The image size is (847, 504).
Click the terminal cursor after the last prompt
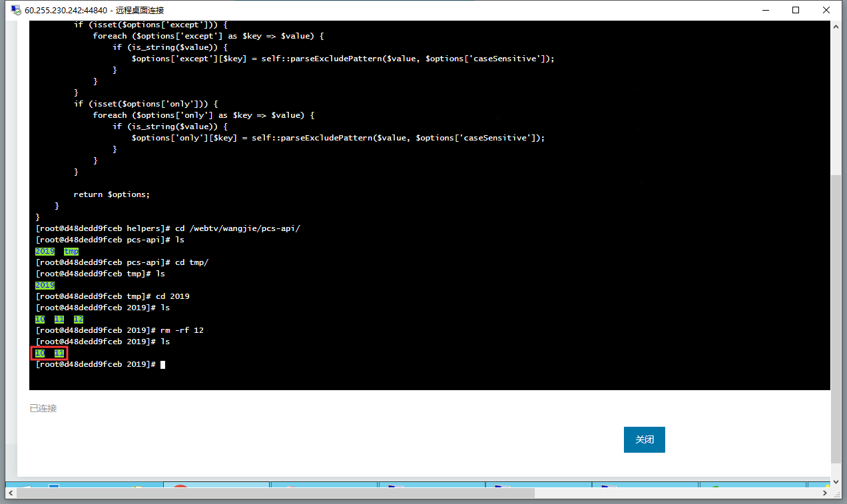click(162, 364)
